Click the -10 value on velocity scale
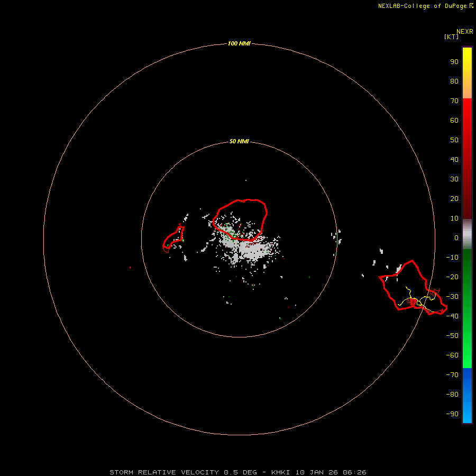 click(452, 258)
